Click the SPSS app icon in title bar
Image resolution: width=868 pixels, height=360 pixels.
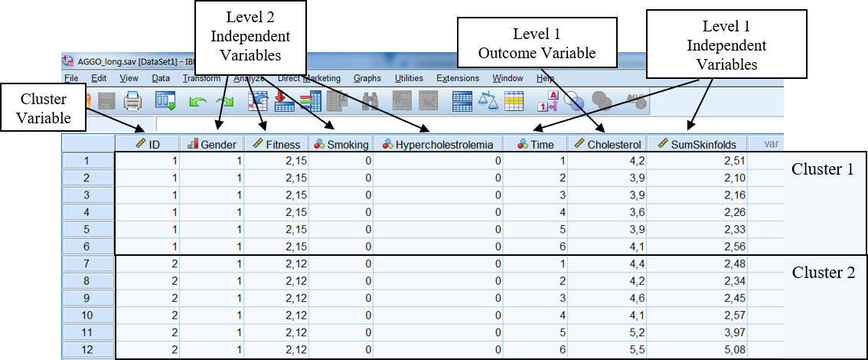tap(68, 61)
